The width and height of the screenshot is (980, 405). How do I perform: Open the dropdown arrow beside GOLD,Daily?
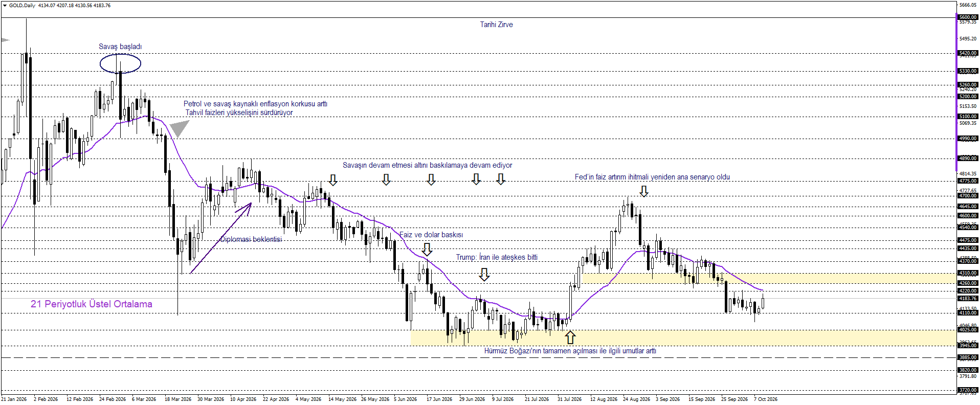pyautogui.click(x=5, y=6)
